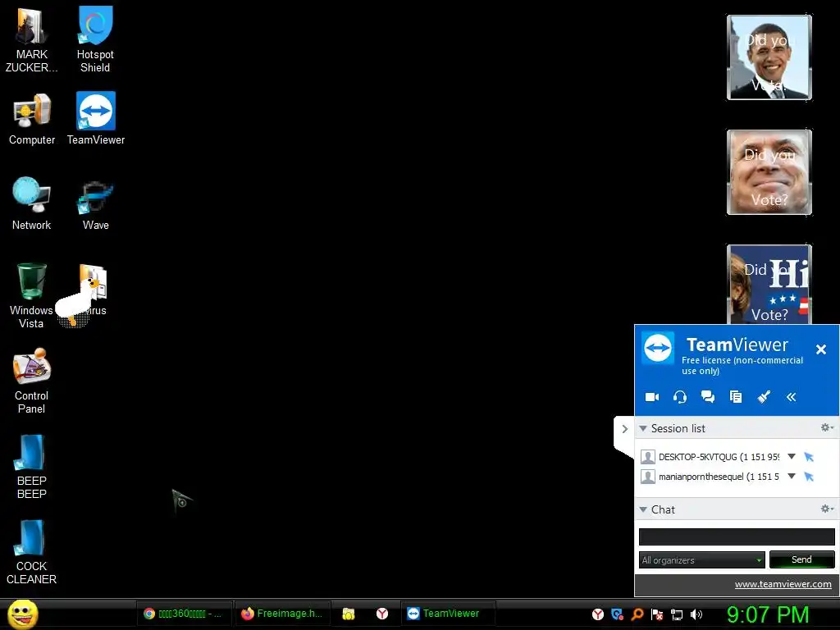
Task: Open the file box icon in TeamViewer
Action: pyautogui.click(x=736, y=396)
